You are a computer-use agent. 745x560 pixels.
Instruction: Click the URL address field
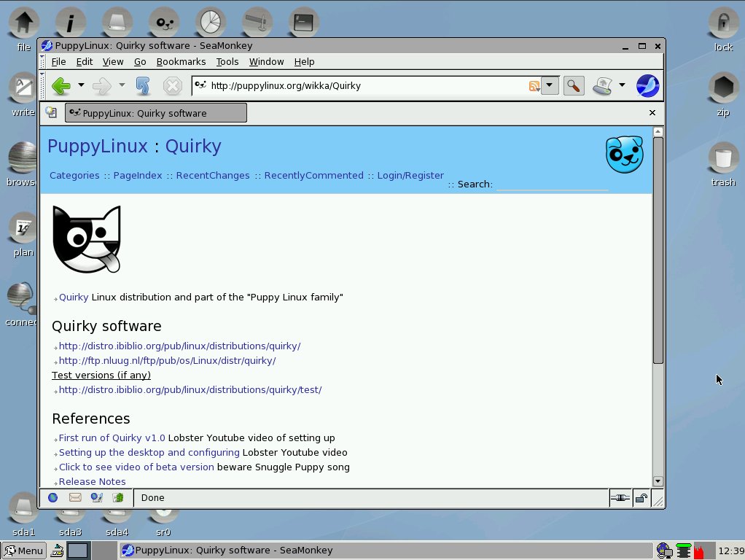click(366, 86)
